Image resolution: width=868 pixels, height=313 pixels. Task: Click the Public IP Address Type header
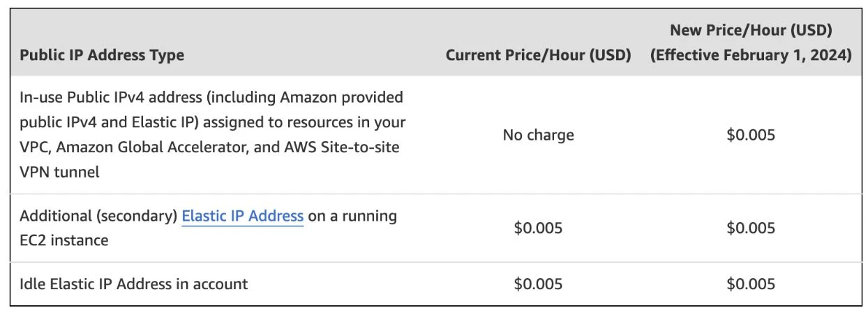102,55
